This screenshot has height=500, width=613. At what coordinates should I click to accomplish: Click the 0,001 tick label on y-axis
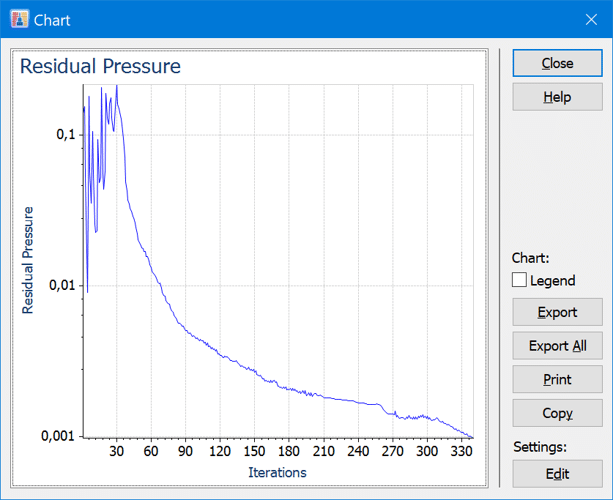click(x=58, y=435)
